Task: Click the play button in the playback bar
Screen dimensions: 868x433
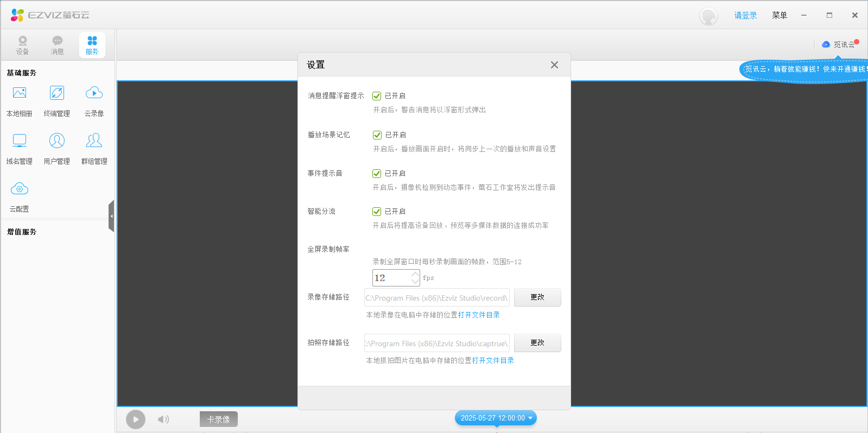Action: pos(136,419)
